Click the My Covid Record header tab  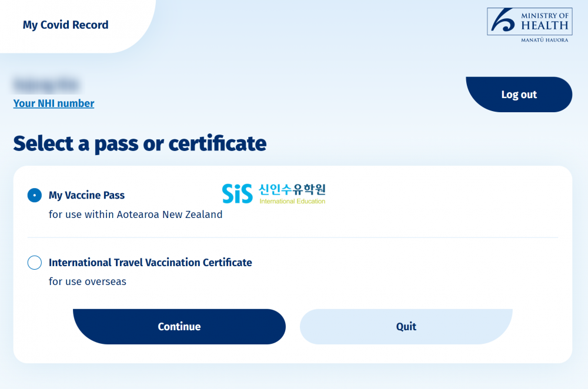click(x=66, y=25)
